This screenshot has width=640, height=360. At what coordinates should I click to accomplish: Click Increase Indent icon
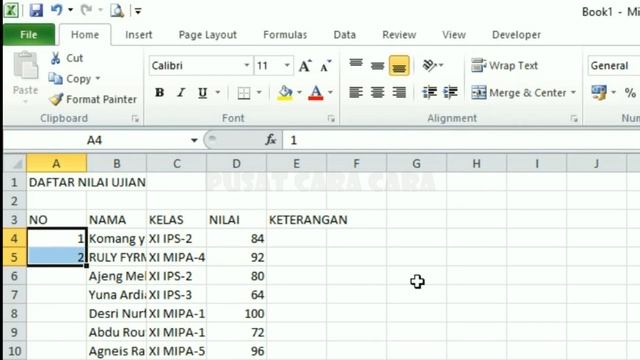451,93
